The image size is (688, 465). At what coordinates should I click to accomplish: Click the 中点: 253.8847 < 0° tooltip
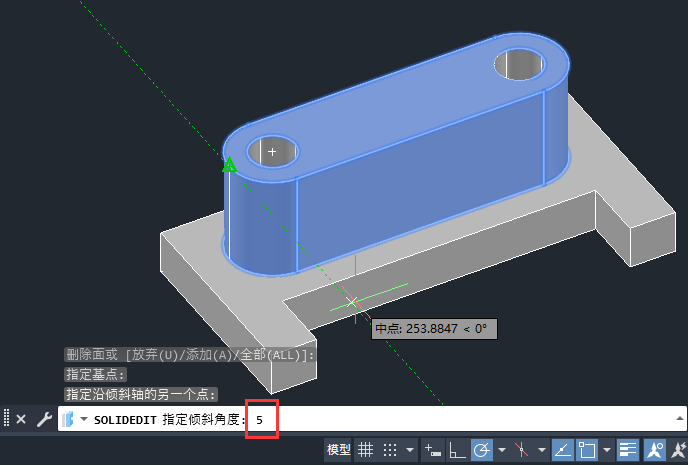tap(434, 329)
